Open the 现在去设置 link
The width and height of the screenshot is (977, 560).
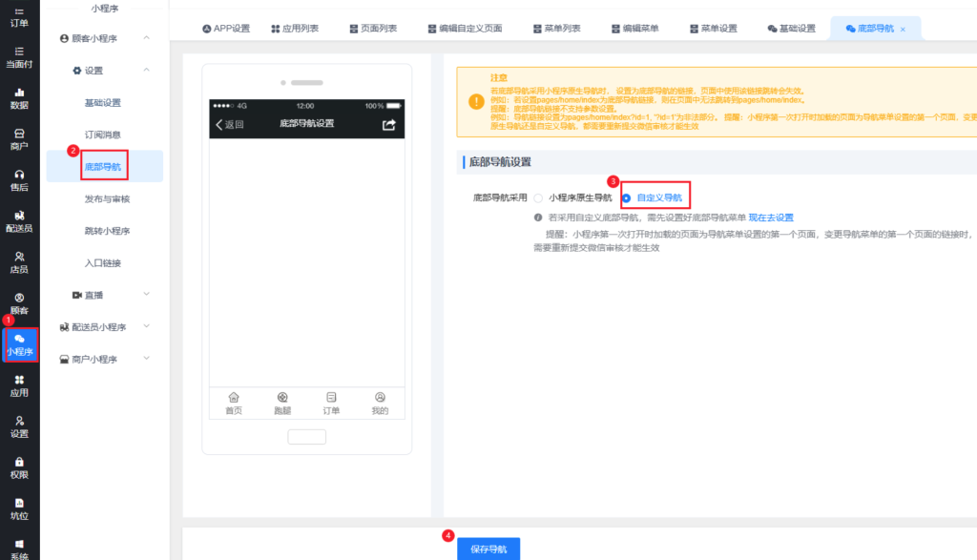coord(771,218)
